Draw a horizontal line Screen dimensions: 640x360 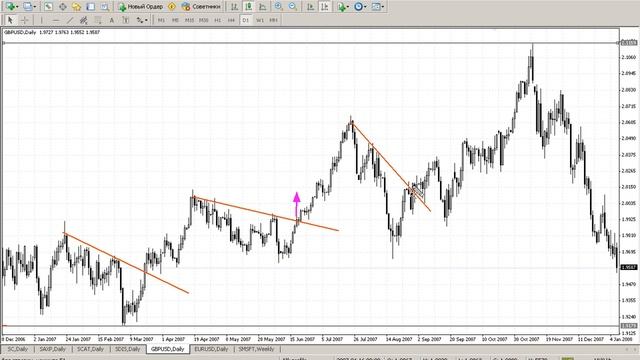(56, 20)
